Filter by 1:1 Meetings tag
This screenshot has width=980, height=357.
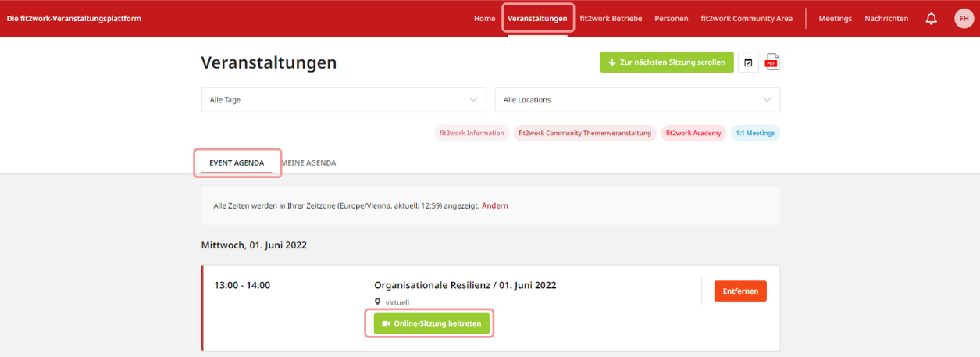755,134
